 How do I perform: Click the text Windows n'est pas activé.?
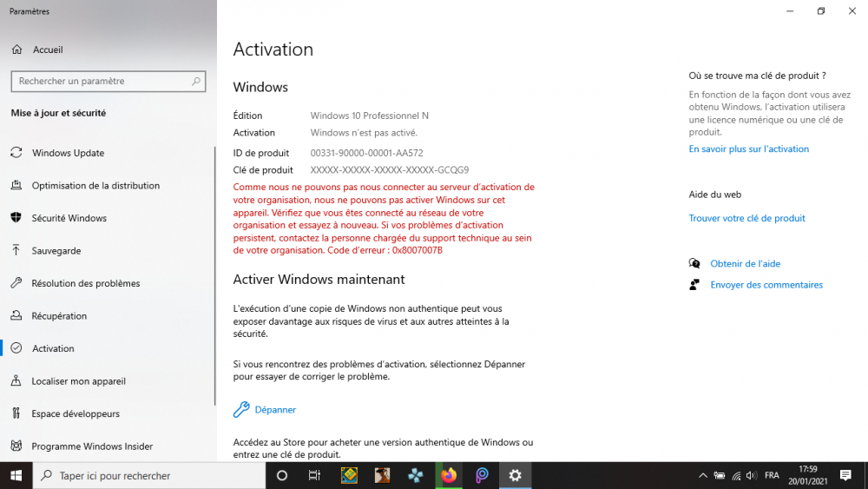coord(364,133)
